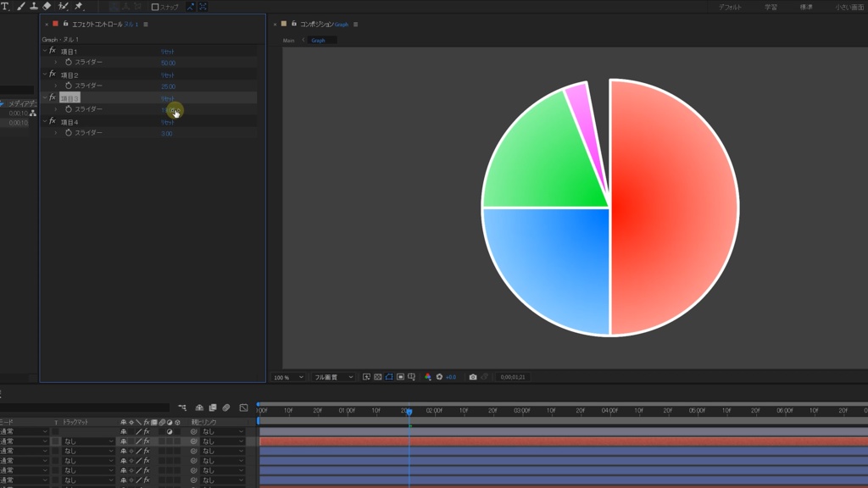The image size is (868, 488).
Task: Switch to 標準 workspace
Action: click(806, 7)
